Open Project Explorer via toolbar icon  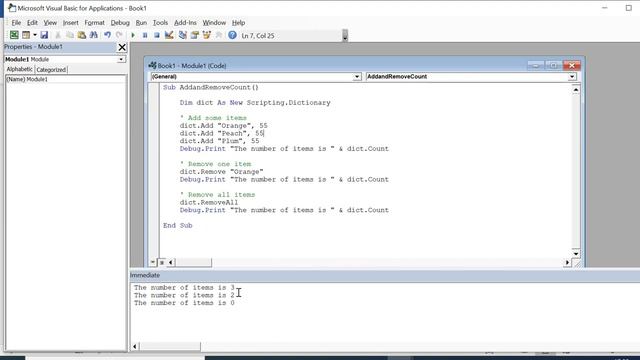pyautogui.click(x=182, y=35)
